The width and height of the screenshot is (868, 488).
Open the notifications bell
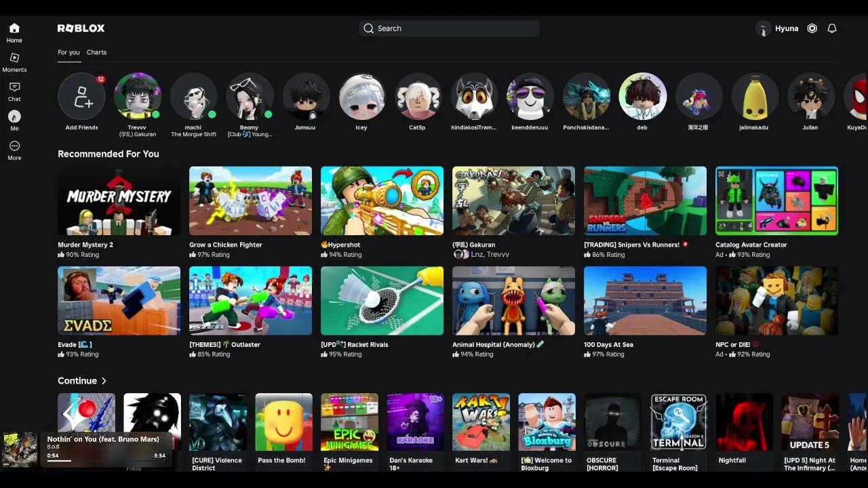click(x=832, y=28)
